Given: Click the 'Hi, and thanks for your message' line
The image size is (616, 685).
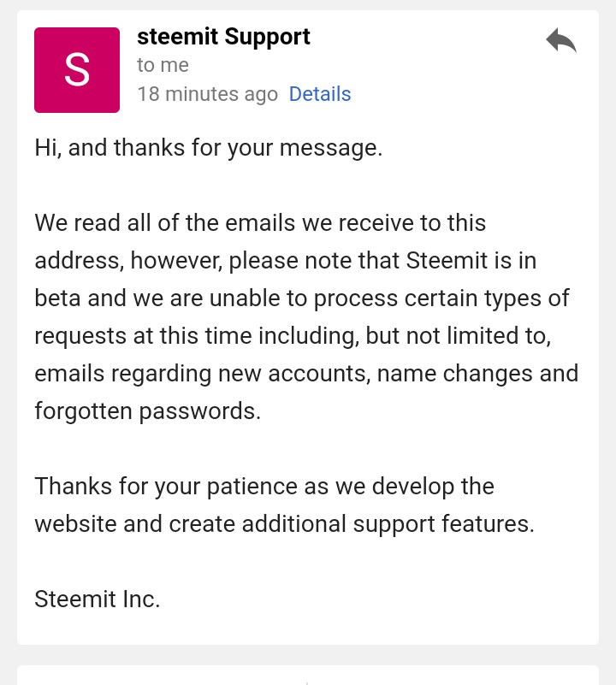Looking at the screenshot, I should coord(208,147).
